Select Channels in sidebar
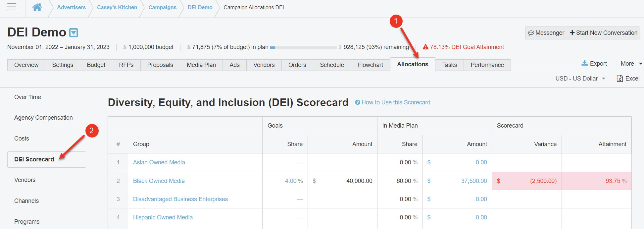Viewport: 644px width, 229px height. [26, 201]
